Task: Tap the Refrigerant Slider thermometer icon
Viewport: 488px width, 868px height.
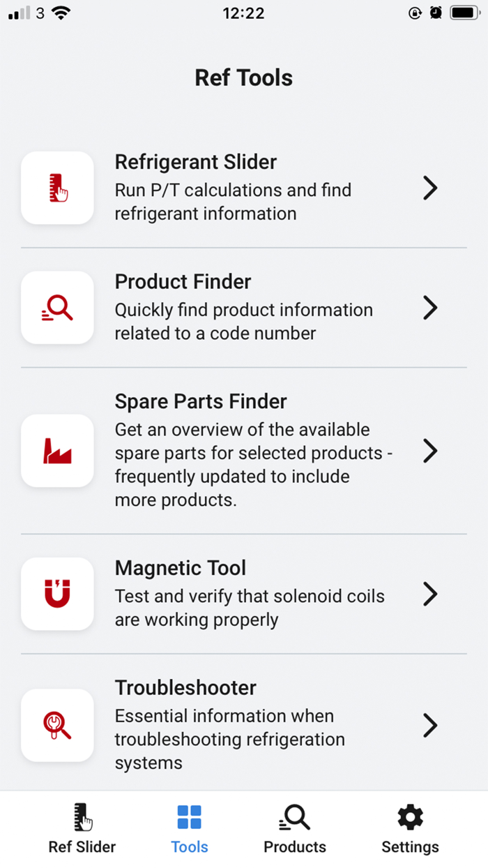Action: (x=57, y=188)
